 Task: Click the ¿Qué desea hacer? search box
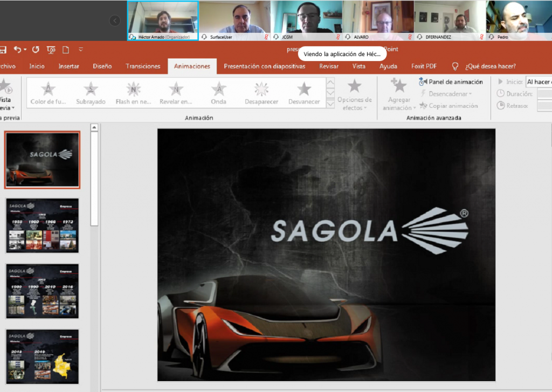pos(491,66)
